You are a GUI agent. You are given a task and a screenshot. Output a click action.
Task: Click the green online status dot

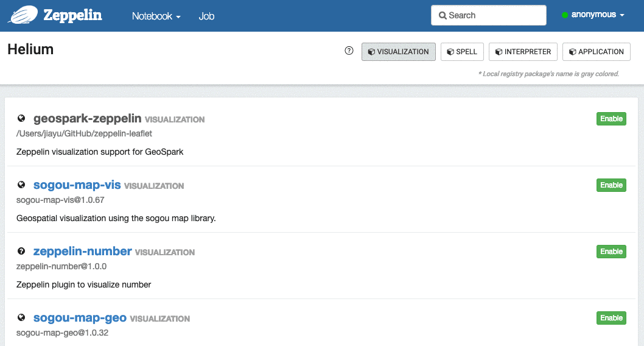[565, 15]
